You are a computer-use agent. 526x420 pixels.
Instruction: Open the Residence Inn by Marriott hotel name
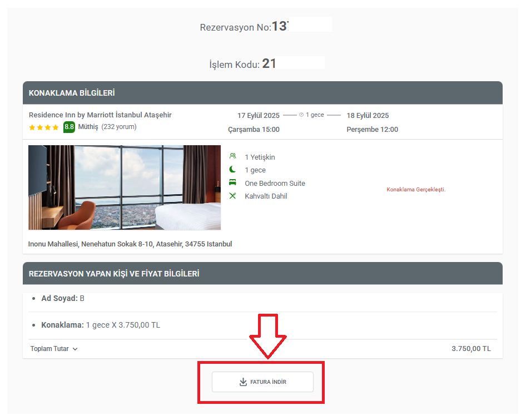[x=100, y=115]
